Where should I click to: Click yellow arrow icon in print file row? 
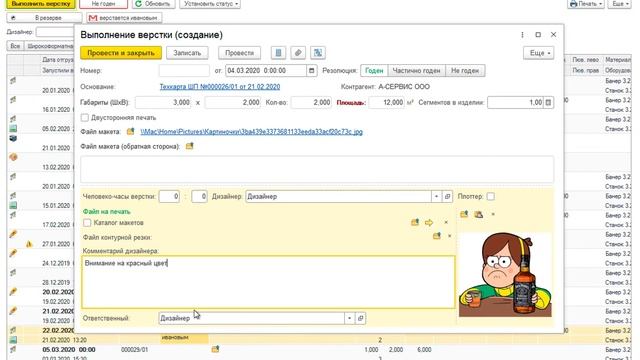429,222
